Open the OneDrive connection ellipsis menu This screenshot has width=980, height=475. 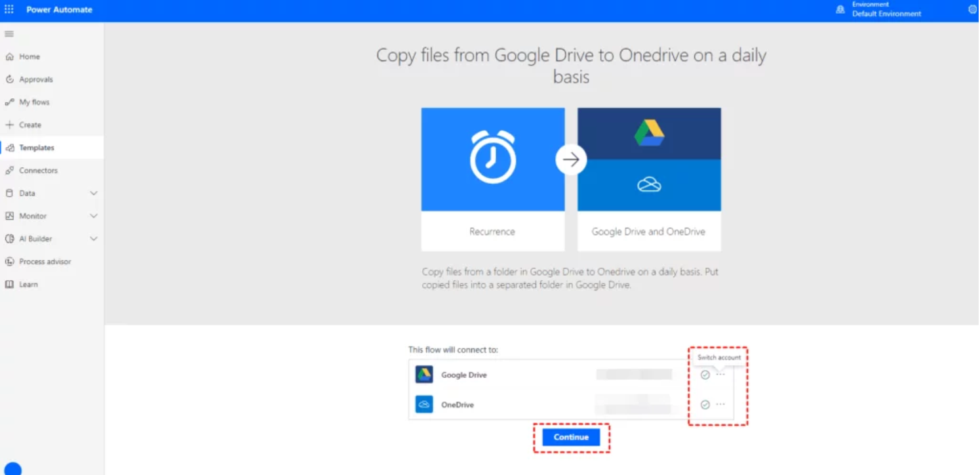point(720,404)
